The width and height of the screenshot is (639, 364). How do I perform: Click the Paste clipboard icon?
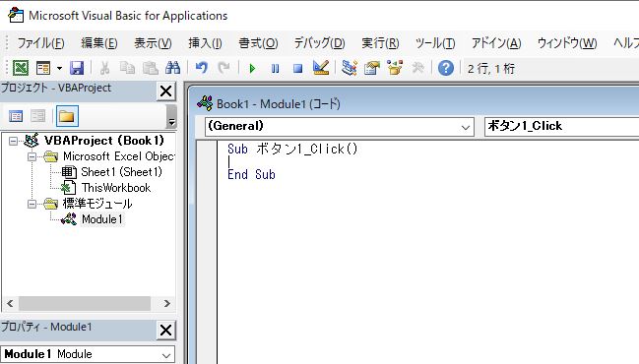click(151, 68)
